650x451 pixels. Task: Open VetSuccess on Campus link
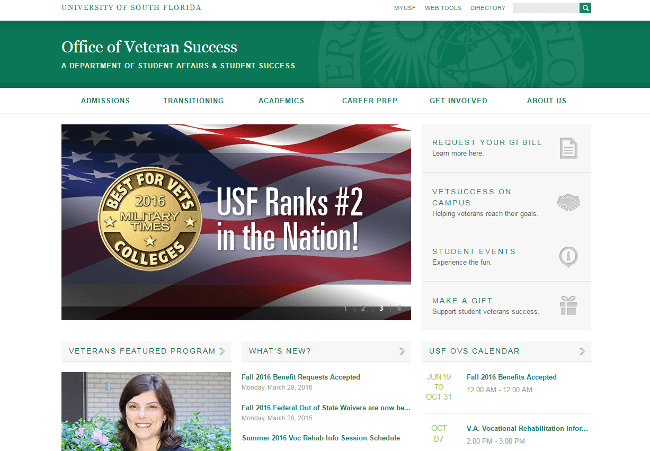[x=472, y=197]
